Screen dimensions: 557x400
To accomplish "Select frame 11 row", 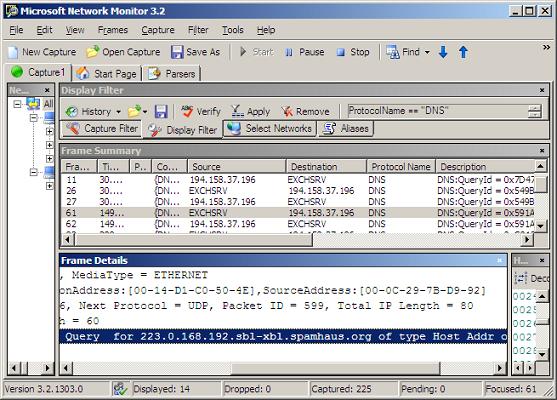I will coord(298,180).
